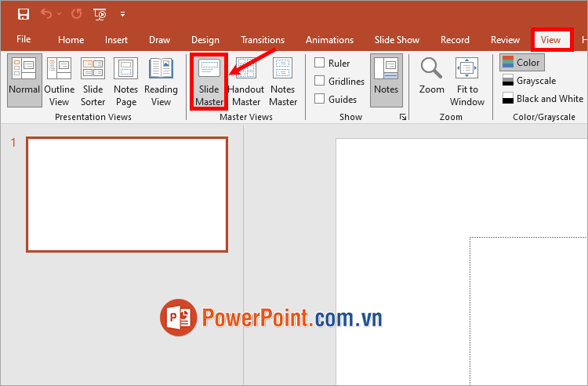The width and height of the screenshot is (588, 386).
Task: Click the Redo/Repeat icon
Action: coord(77,14)
